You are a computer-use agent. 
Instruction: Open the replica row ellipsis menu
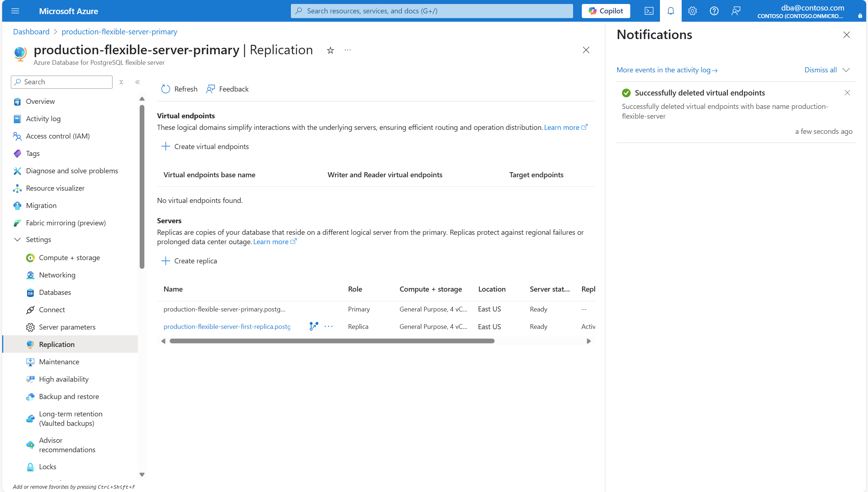point(329,326)
